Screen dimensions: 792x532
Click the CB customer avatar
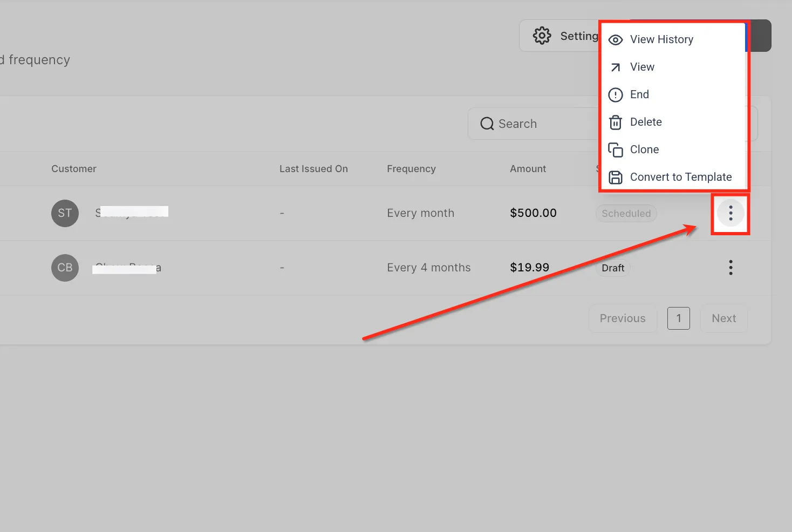point(65,268)
